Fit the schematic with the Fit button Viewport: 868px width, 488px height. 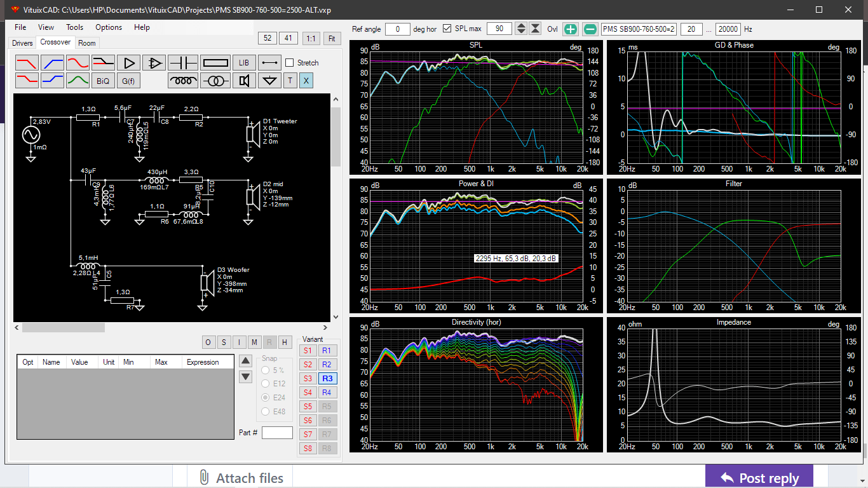tap(331, 38)
